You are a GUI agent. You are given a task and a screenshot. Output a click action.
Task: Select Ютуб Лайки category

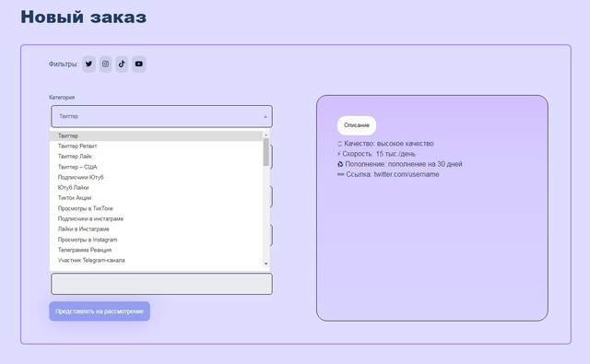[156, 187]
